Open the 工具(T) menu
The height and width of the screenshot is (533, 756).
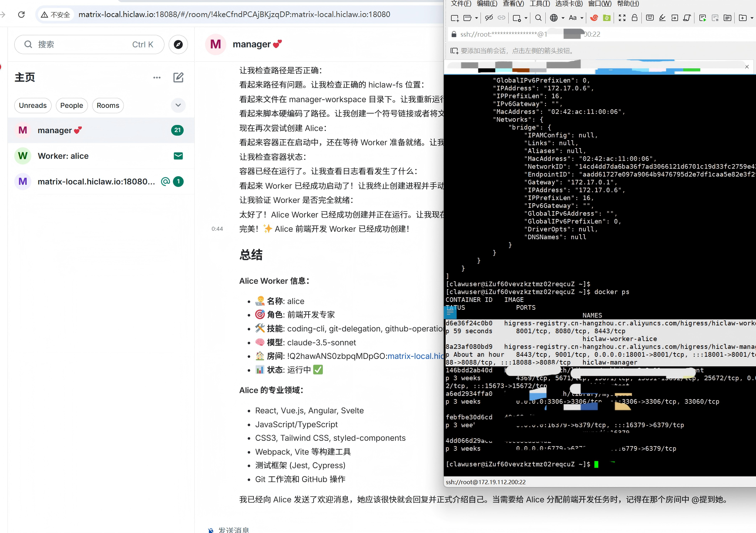[x=540, y=4]
